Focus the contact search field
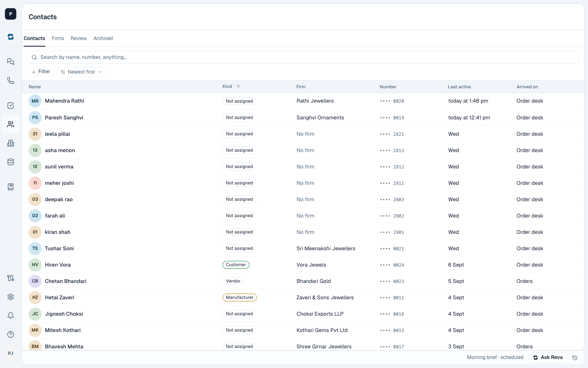Screen dimensions: 588x368 tap(303, 57)
